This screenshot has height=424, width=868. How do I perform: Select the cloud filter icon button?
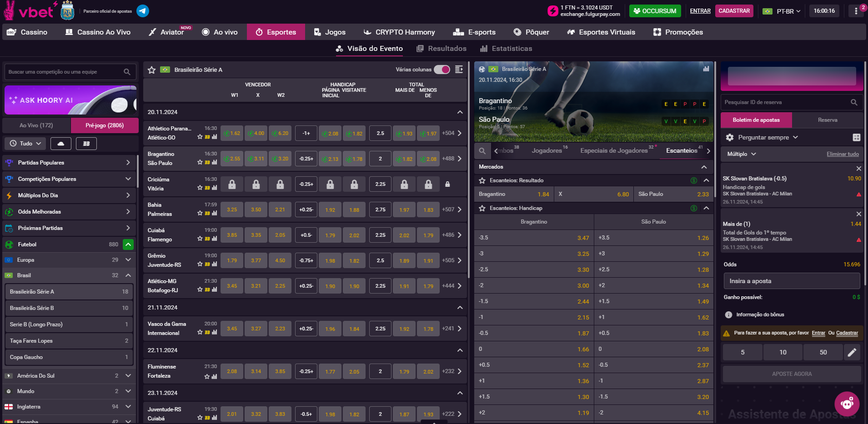click(61, 144)
